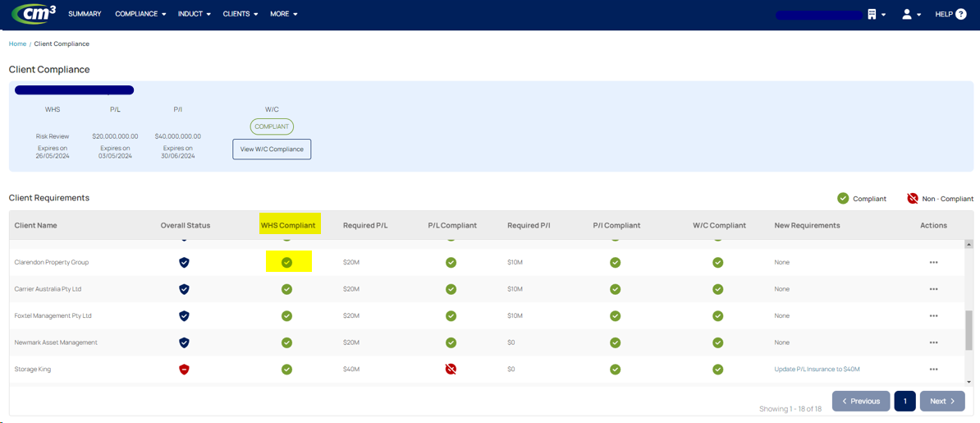Open the SUMMARY page
The width and height of the screenshot is (980, 423).
pyautogui.click(x=85, y=14)
